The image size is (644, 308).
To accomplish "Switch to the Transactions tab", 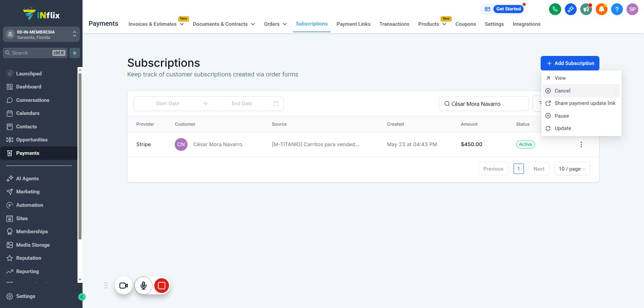I will click(x=394, y=24).
